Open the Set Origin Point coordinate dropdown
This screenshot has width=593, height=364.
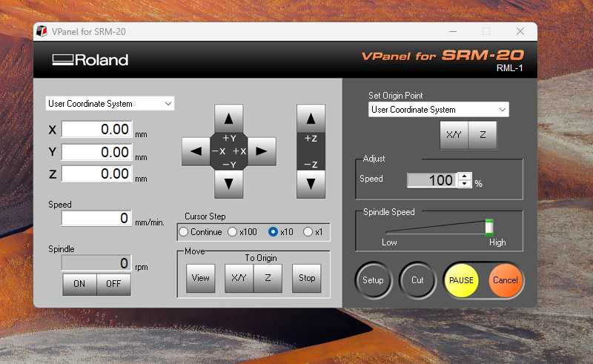[438, 110]
